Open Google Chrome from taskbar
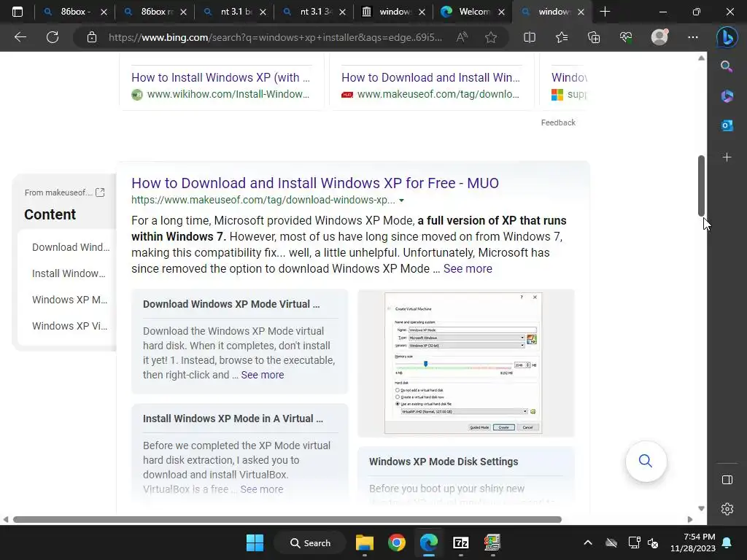The image size is (747, 560). (x=396, y=542)
